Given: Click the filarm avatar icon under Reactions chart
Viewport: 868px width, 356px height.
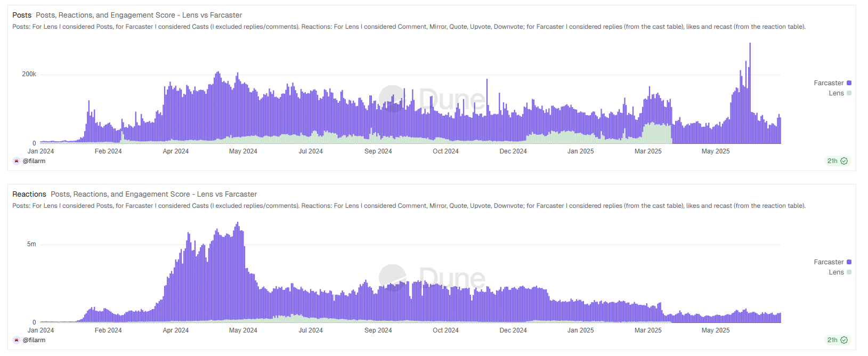Looking at the screenshot, I should pos(17,340).
